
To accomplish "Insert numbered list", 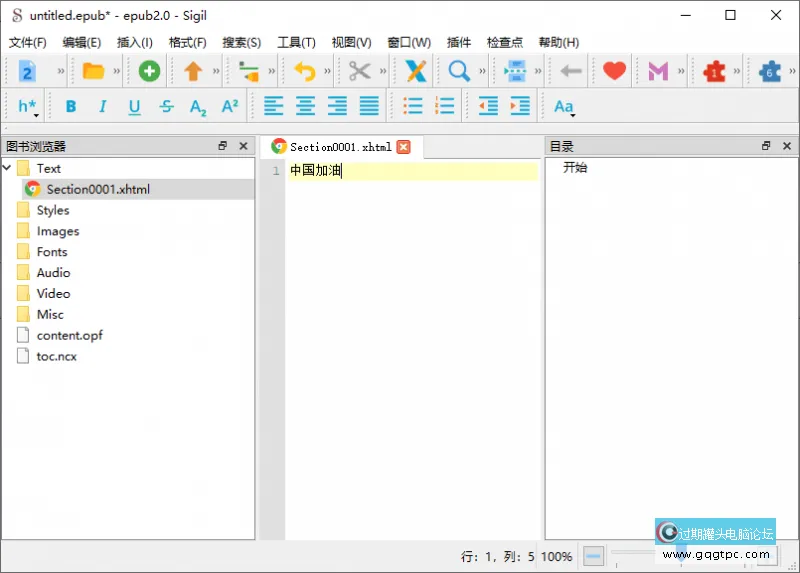I will (444, 106).
